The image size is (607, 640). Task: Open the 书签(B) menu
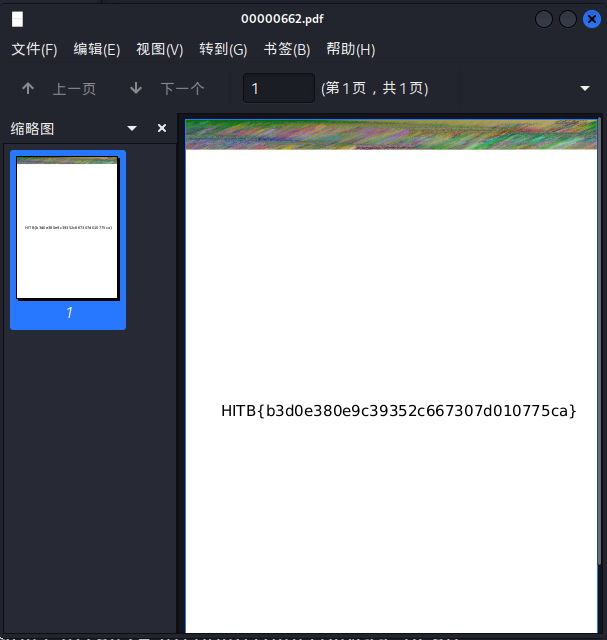(287, 49)
